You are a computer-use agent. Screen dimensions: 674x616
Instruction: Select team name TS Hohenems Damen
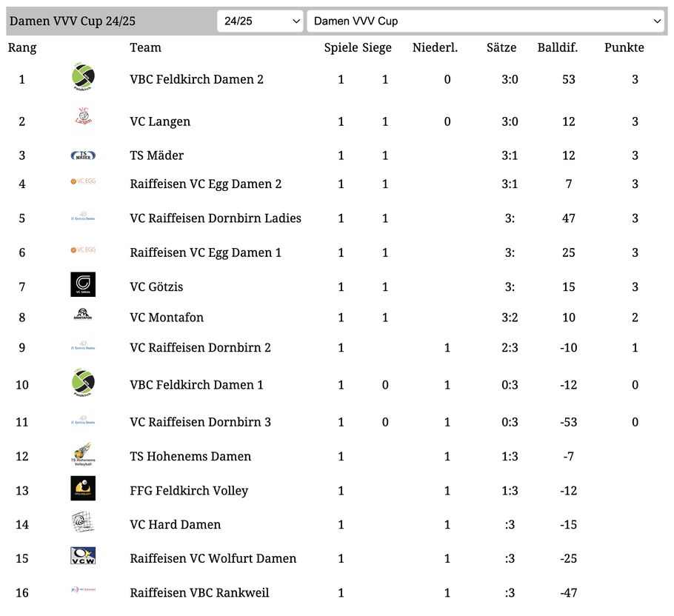point(190,456)
